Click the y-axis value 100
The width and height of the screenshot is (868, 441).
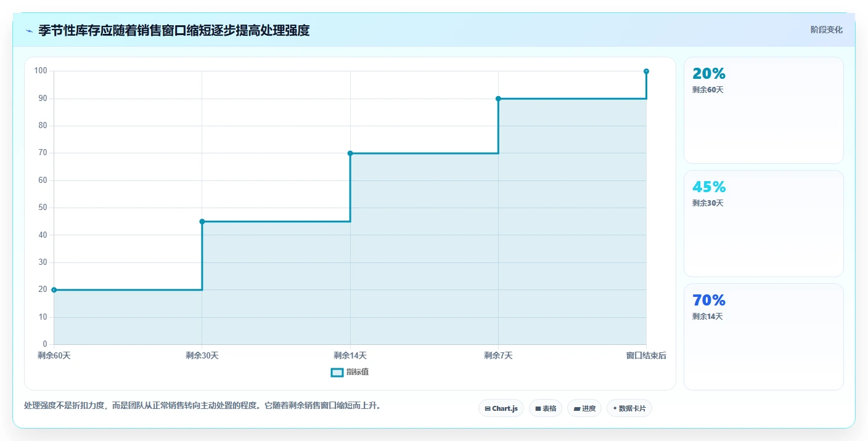pos(41,71)
